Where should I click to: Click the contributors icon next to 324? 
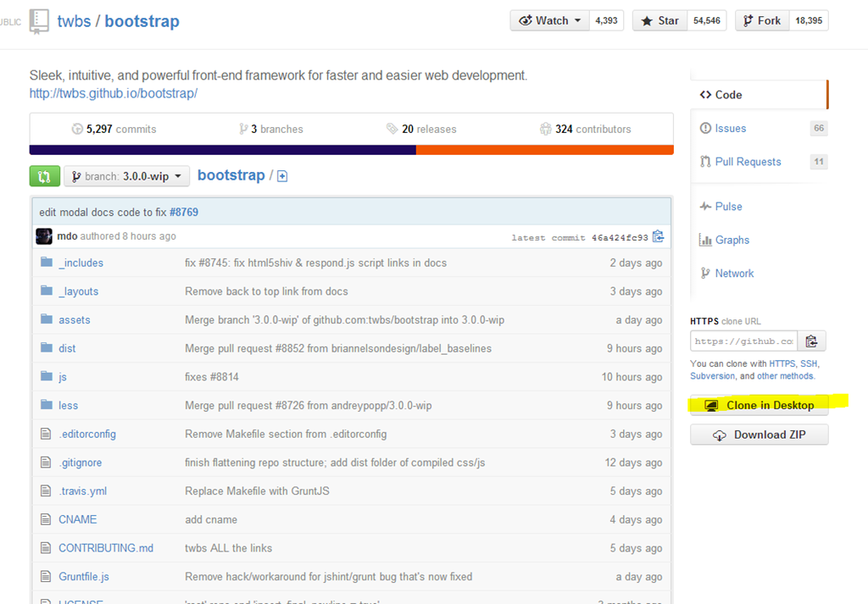[x=545, y=129]
